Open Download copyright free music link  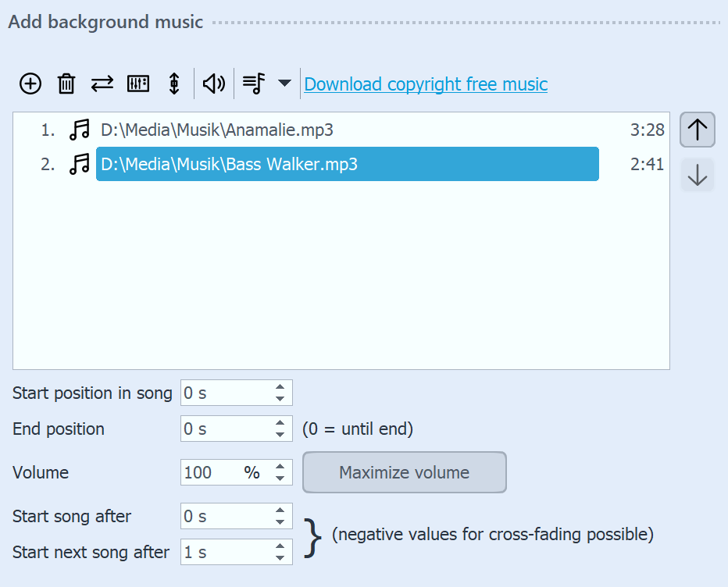pos(426,84)
